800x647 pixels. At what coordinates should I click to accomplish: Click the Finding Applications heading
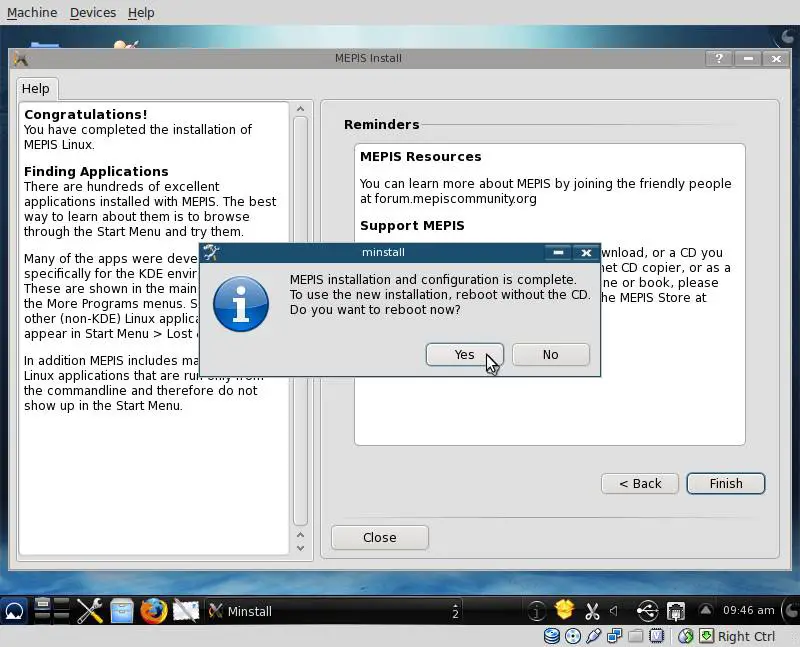click(x=96, y=171)
